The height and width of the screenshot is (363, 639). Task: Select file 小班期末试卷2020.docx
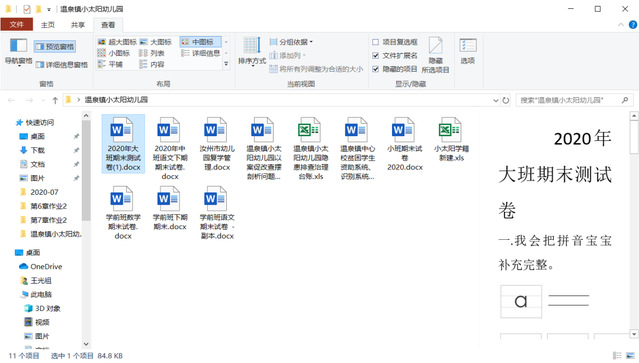pyautogui.click(x=405, y=144)
